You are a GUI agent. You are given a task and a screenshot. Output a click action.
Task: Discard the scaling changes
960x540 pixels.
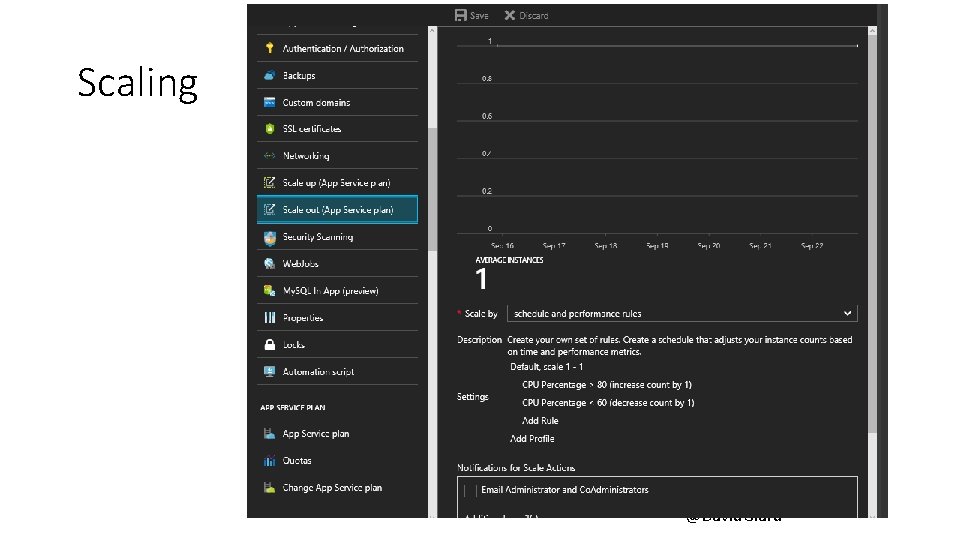pyautogui.click(x=527, y=15)
